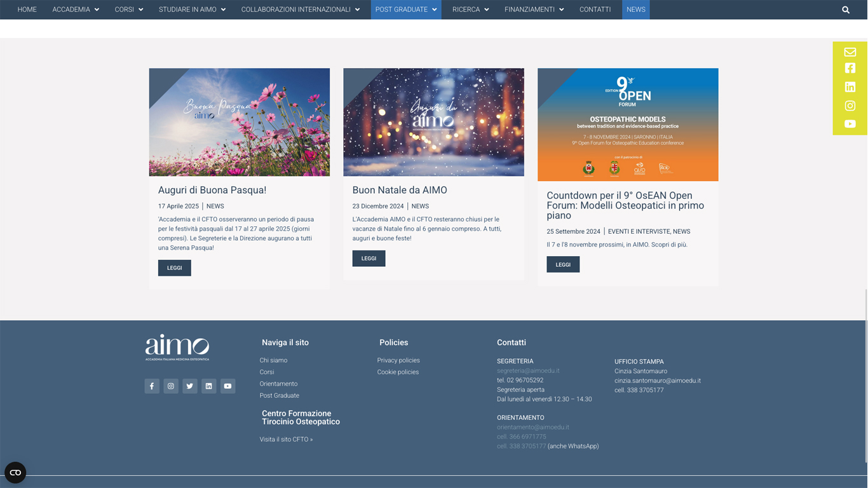
Task: Open Cookie policies link
Action: [398, 372]
